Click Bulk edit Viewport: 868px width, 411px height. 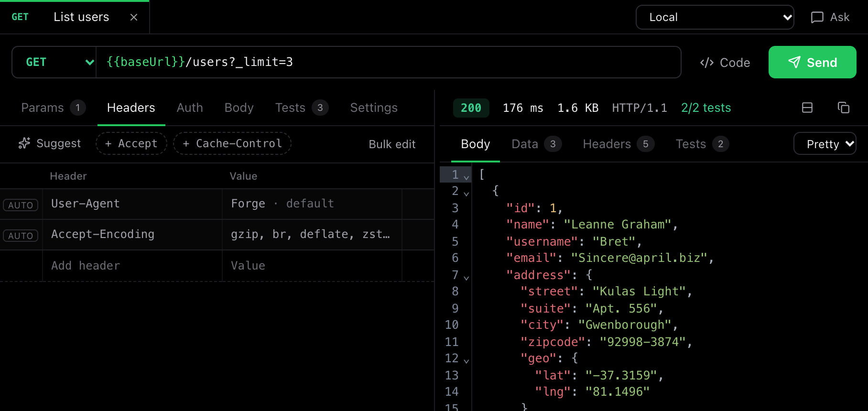click(392, 144)
